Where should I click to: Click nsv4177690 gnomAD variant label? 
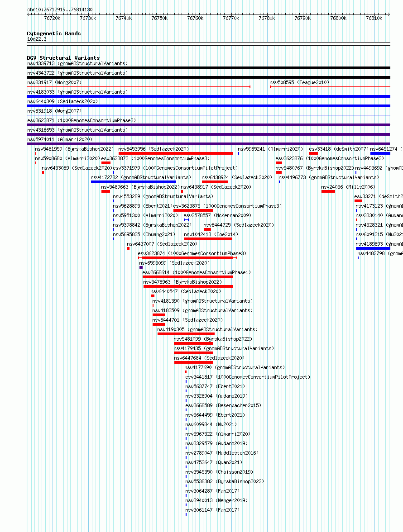coord(235,367)
